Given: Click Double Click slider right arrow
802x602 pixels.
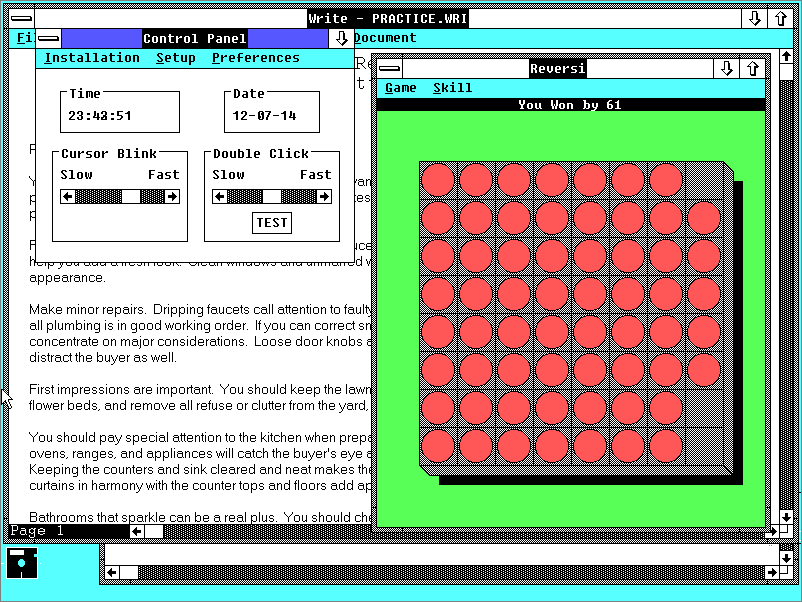Looking at the screenshot, I should 324,196.
